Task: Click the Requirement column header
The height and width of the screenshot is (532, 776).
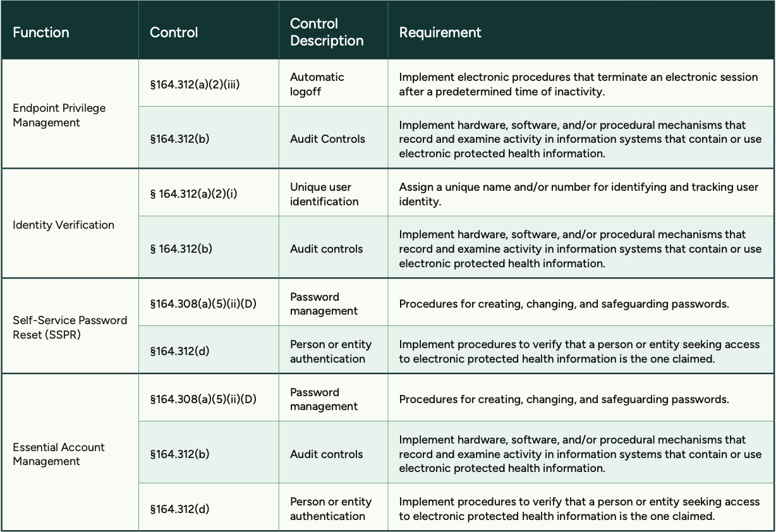Action: coord(440,32)
